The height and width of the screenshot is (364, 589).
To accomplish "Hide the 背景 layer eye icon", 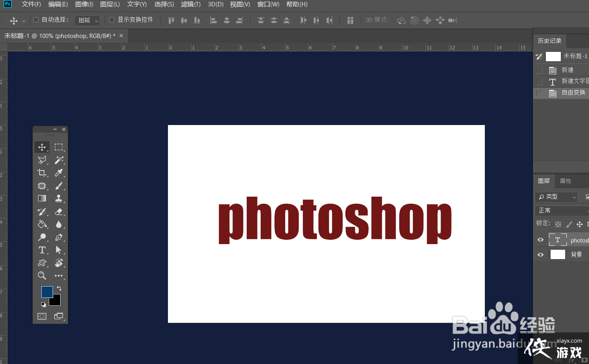I will click(x=540, y=254).
